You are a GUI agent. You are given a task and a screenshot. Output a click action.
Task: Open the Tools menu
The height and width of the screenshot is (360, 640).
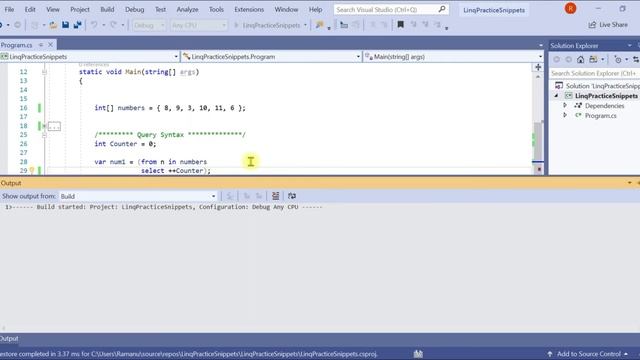pyautogui.click(x=216, y=9)
